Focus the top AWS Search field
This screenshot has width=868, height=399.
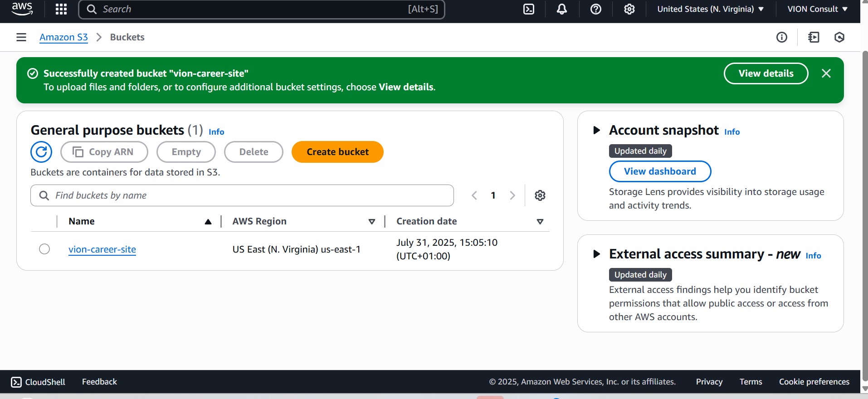point(262,9)
